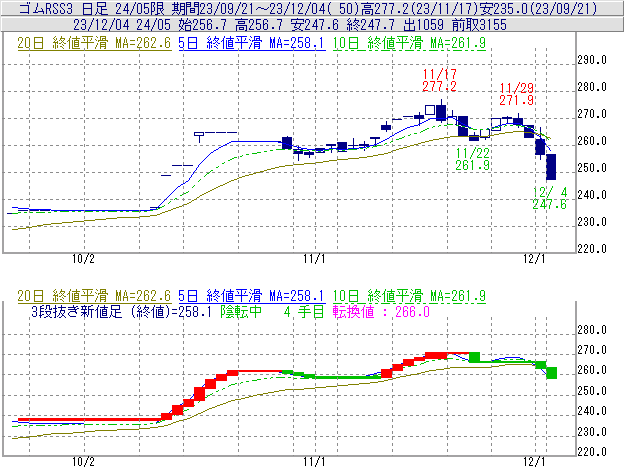The height and width of the screenshot is (475, 624).
Task: Click the 11/29 271.9 high marker
Action: pos(517,94)
